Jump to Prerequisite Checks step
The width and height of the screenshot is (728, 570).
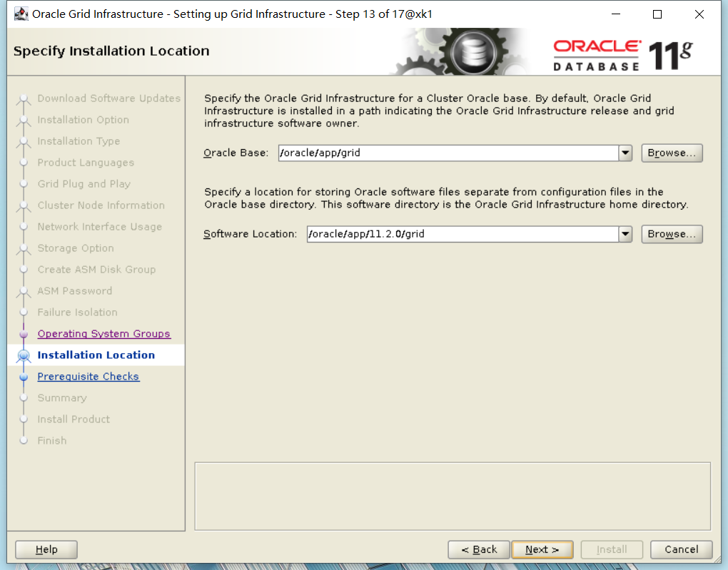[x=89, y=377]
